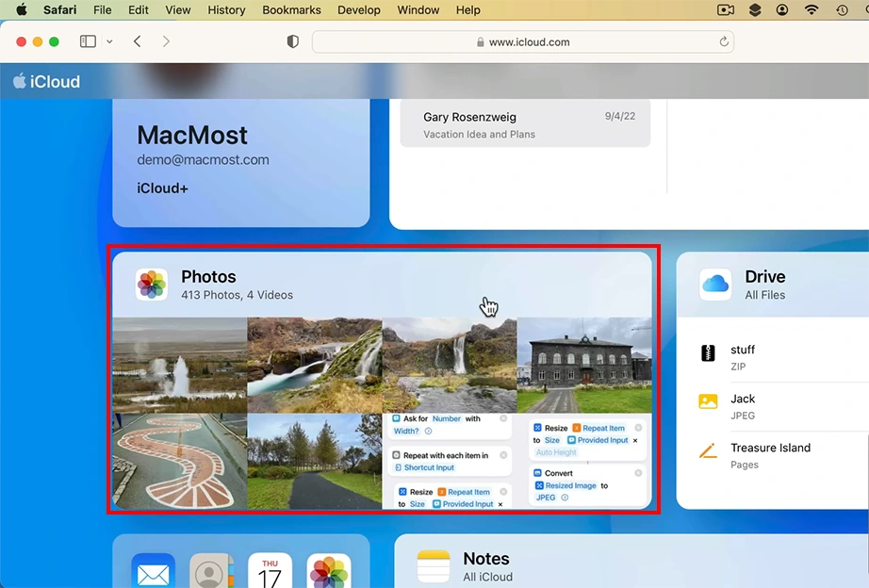
Task: Click the privacy report shield icon
Action: click(x=292, y=41)
